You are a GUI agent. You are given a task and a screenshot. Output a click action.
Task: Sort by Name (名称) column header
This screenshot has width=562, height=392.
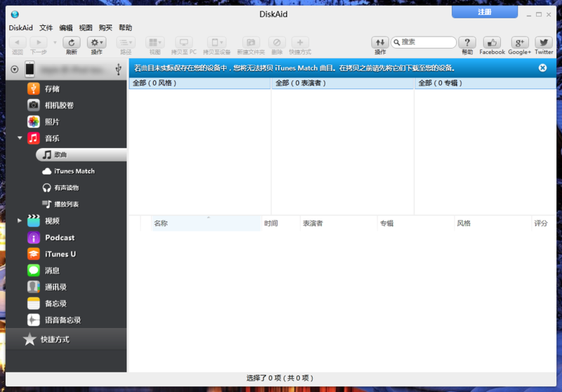click(x=206, y=223)
